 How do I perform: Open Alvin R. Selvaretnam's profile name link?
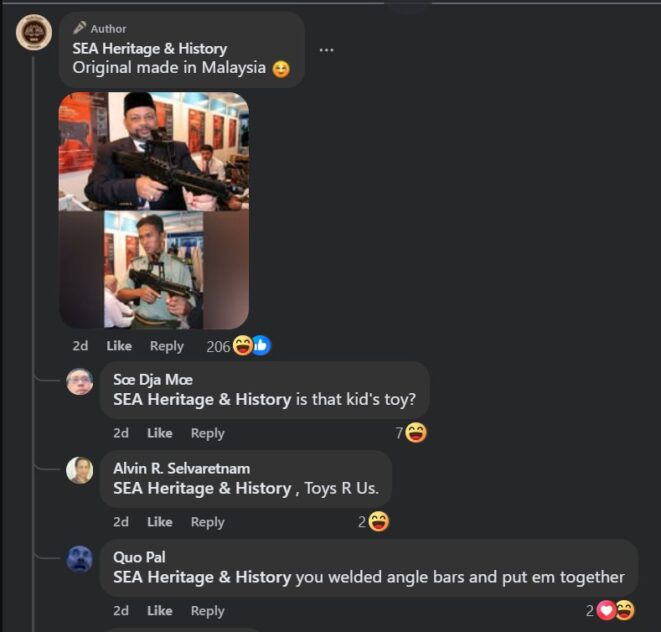(181, 468)
